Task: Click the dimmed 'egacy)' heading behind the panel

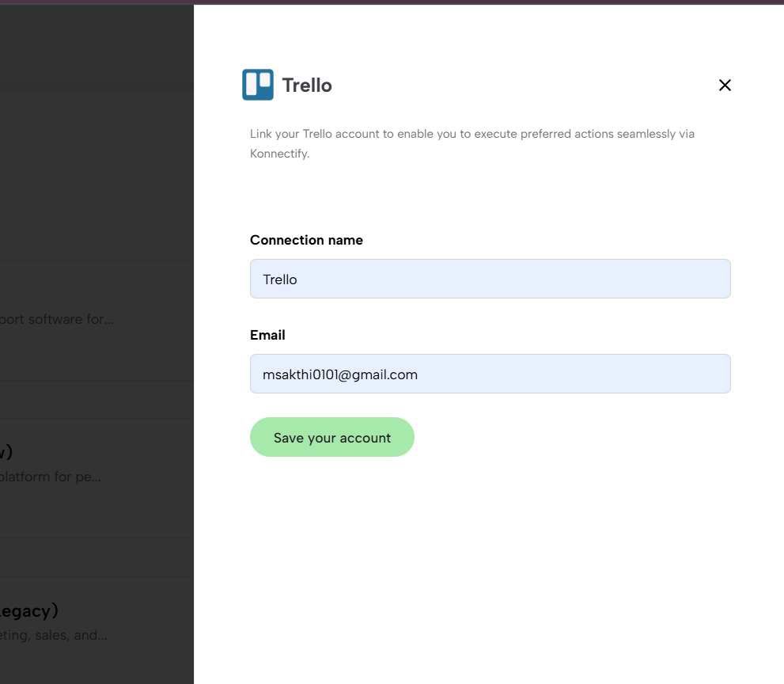Action: pos(29,611)
